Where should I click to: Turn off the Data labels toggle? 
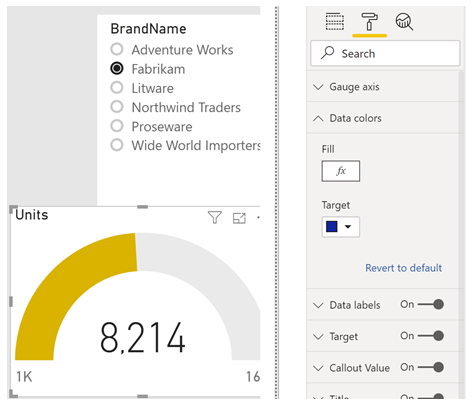pyautogui.click(x=431, y=304)
